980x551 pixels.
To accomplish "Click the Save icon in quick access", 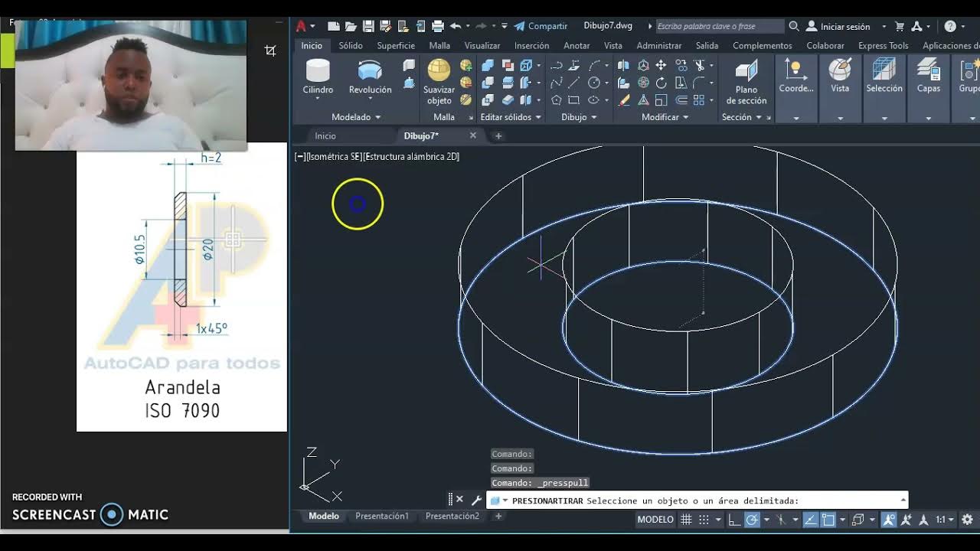I will [x=368, y=26].
